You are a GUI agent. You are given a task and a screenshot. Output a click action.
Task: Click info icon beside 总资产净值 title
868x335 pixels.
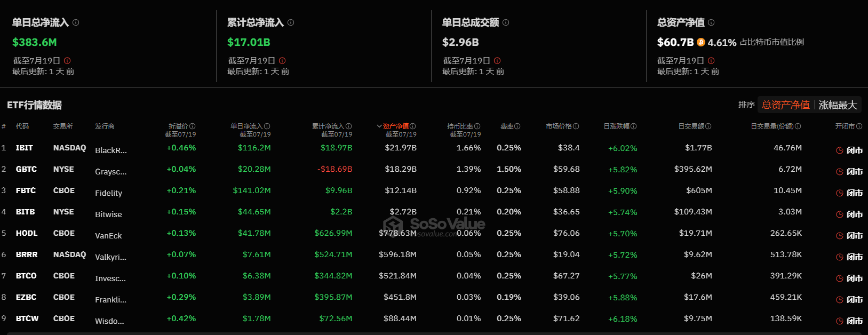711,22
